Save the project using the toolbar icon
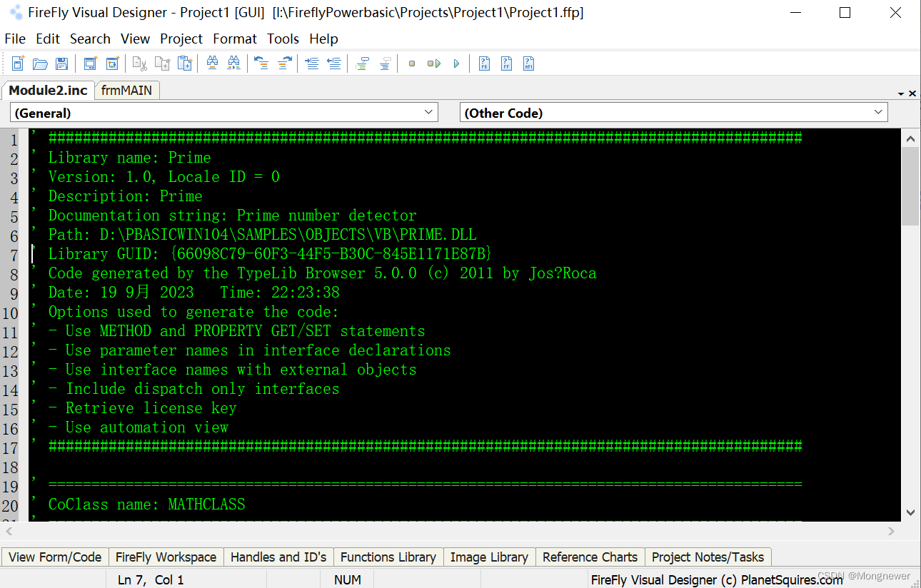The image size is (921, 588). coord(62,64)
